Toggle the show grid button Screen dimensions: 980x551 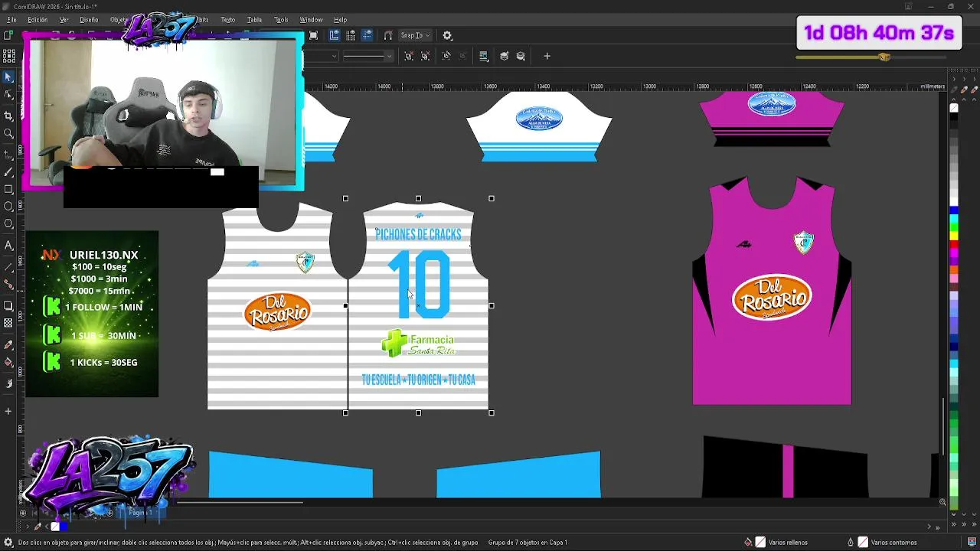(x=351, y=35)
